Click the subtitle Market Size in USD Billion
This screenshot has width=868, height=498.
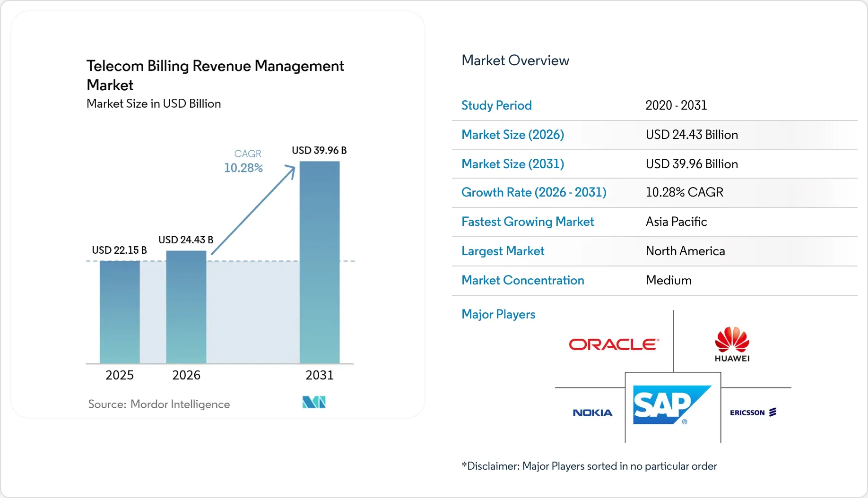point(154,104)
